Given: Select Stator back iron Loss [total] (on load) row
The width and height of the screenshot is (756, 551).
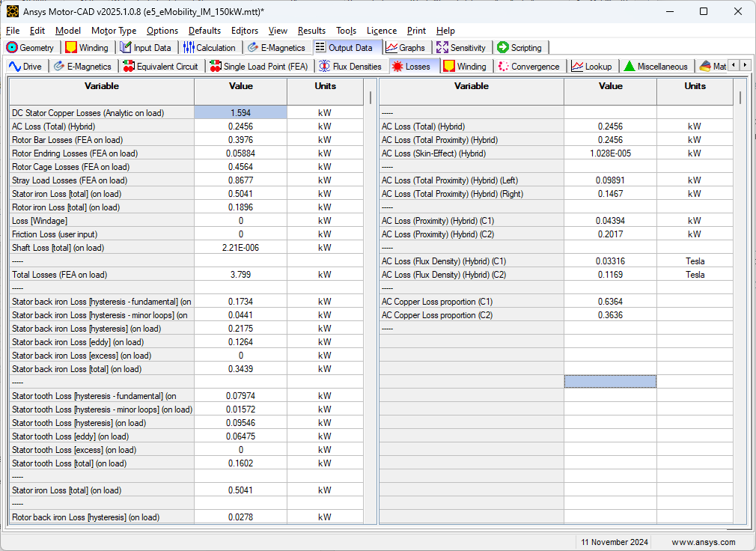Looking at the screenshot, I should click(x=186, y=369).
